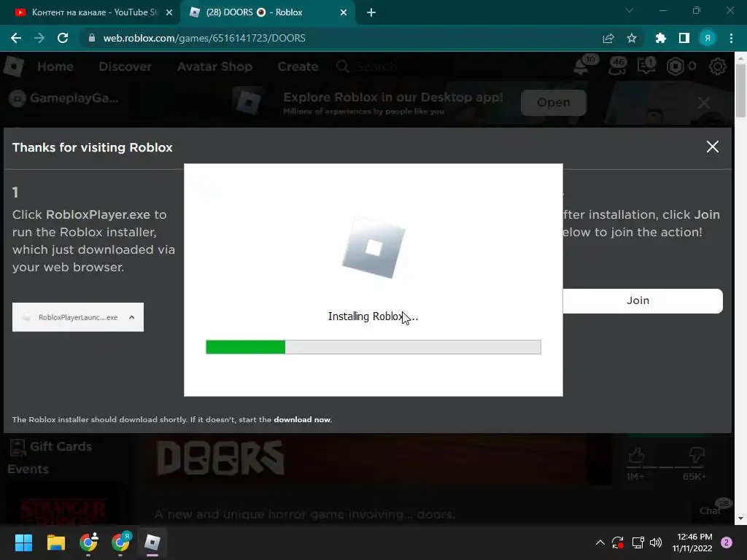
Task: Open the notification center badge
Action: (727, 542)
